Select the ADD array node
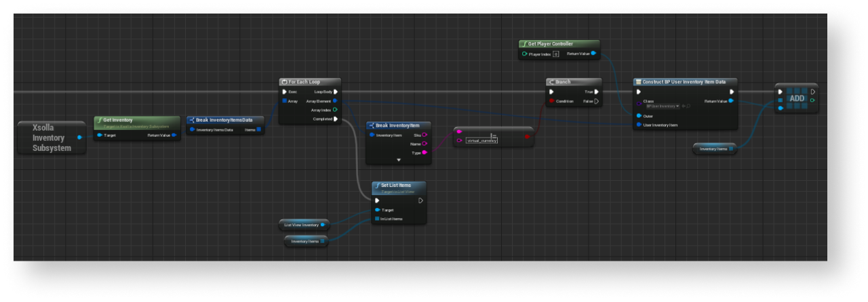This screenshot has width=868, height=302. pyautogui.click(x=796, y=99)
